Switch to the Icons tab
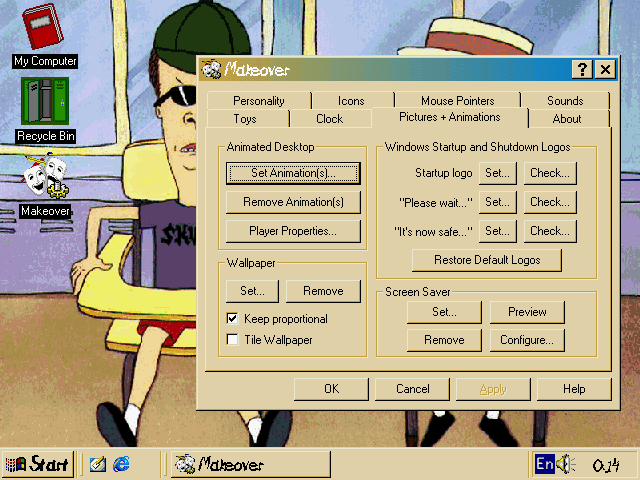Screen dimensions: 640x480 point(351,101)
